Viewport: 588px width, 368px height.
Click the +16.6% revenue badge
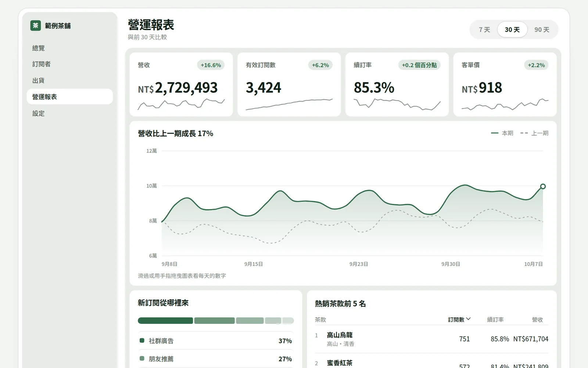click(211, 65)
